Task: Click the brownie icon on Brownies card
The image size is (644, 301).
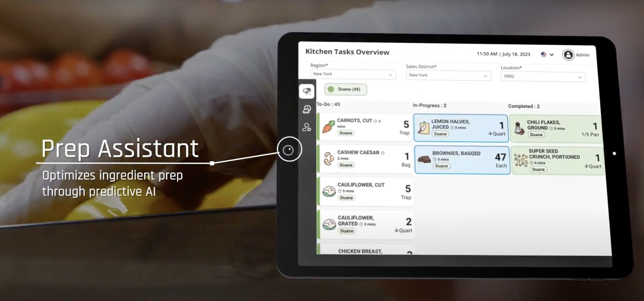Action: click(424, 159)
